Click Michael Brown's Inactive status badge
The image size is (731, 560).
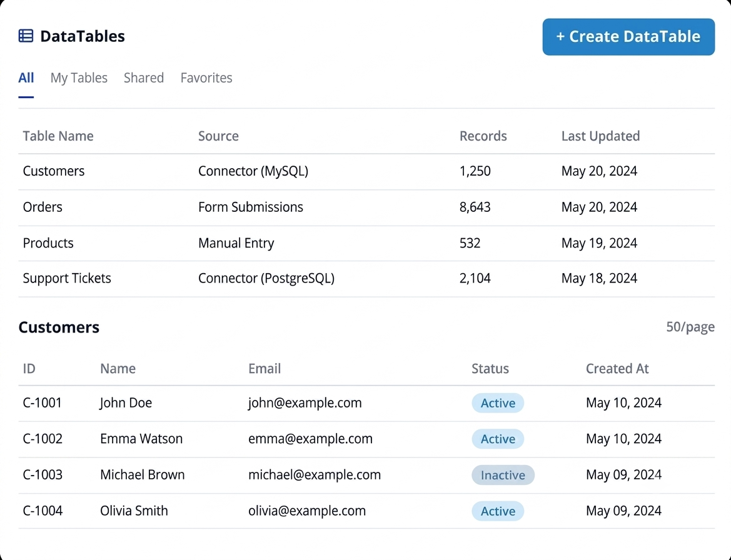pos(503,475)
